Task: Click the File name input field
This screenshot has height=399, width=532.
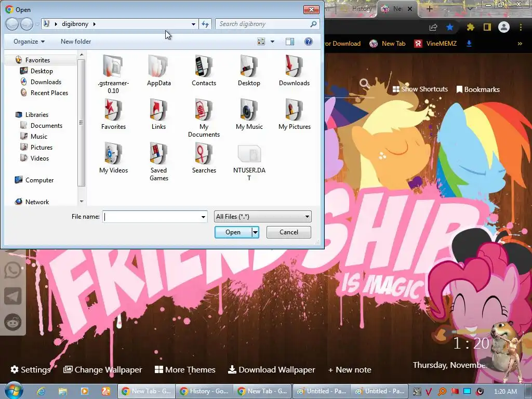Action: point(151,217)
